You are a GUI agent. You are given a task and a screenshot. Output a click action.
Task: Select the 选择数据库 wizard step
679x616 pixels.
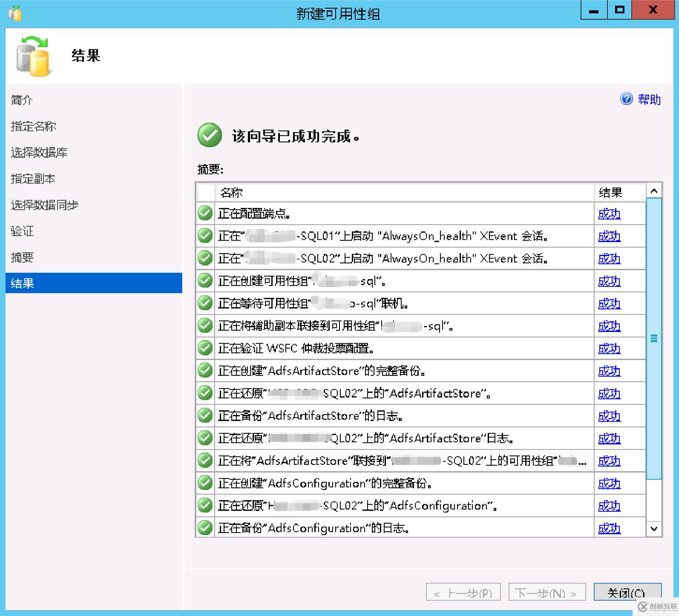[x=39, y=153]
